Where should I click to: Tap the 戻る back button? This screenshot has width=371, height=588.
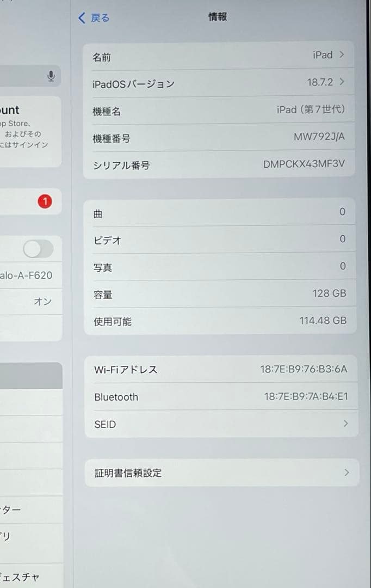[x=94, y=17]
